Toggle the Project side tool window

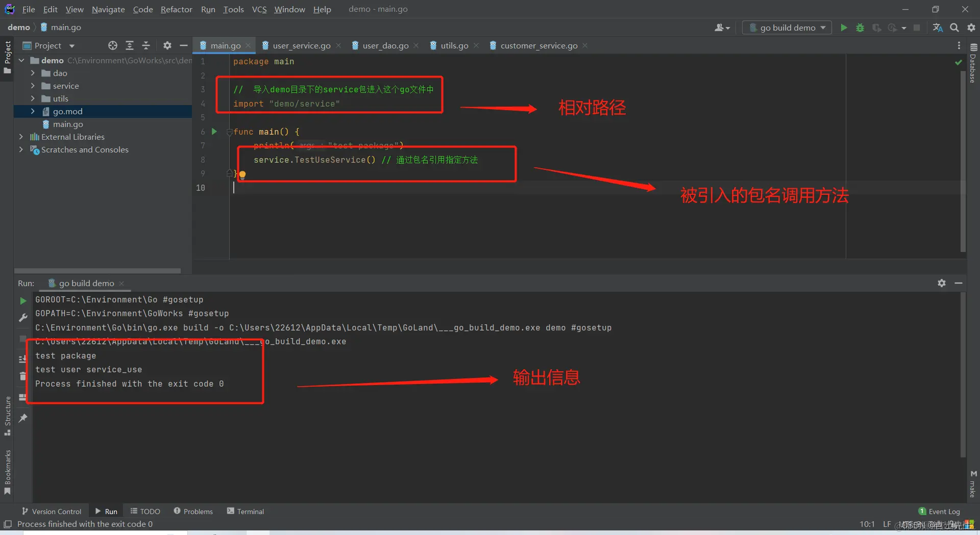click(x=7, y=57)
